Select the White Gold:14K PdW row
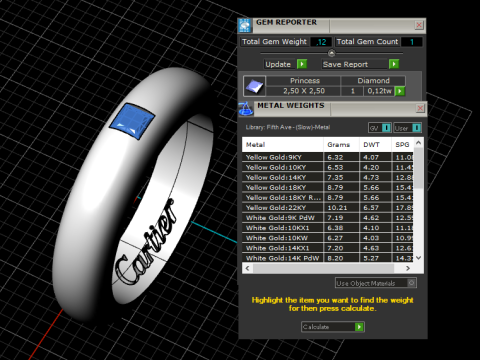The image size is (480, 360). (x=328, y=258)
